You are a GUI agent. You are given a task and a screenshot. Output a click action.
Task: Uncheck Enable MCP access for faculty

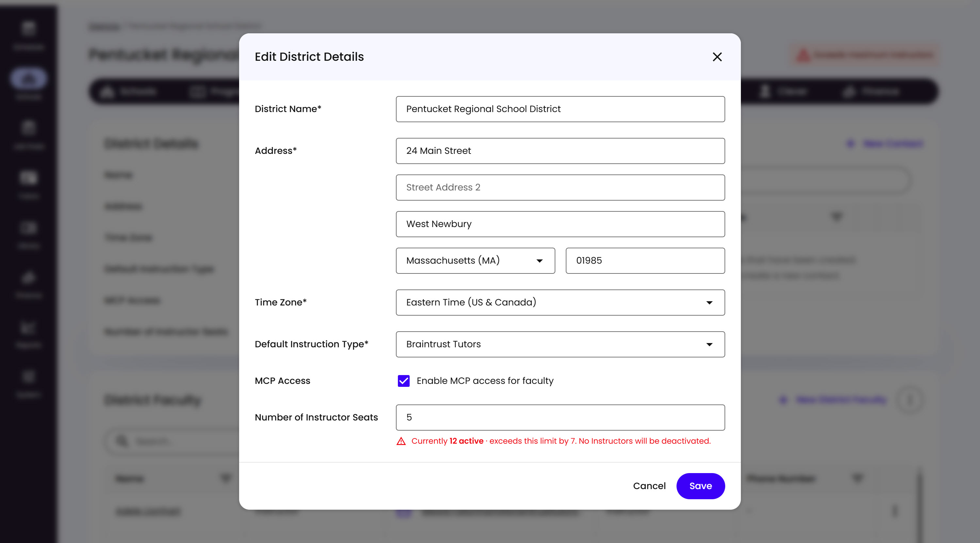pos(403,381)
